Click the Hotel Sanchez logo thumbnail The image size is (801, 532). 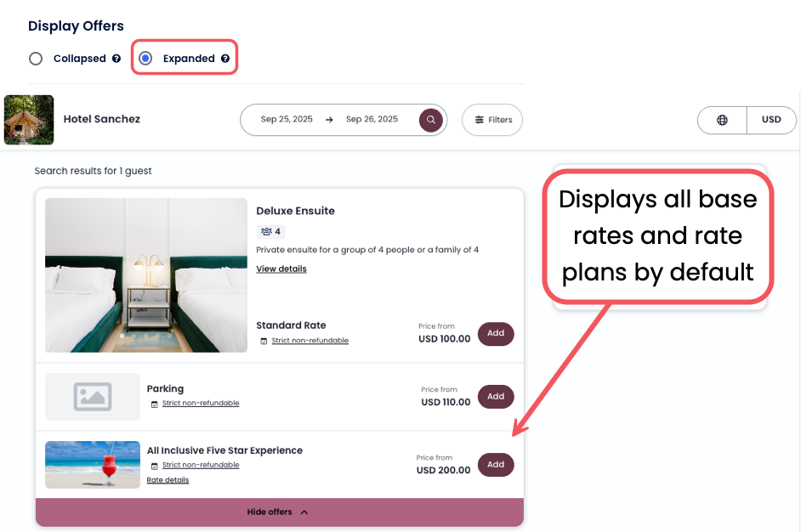pos(29,120)
